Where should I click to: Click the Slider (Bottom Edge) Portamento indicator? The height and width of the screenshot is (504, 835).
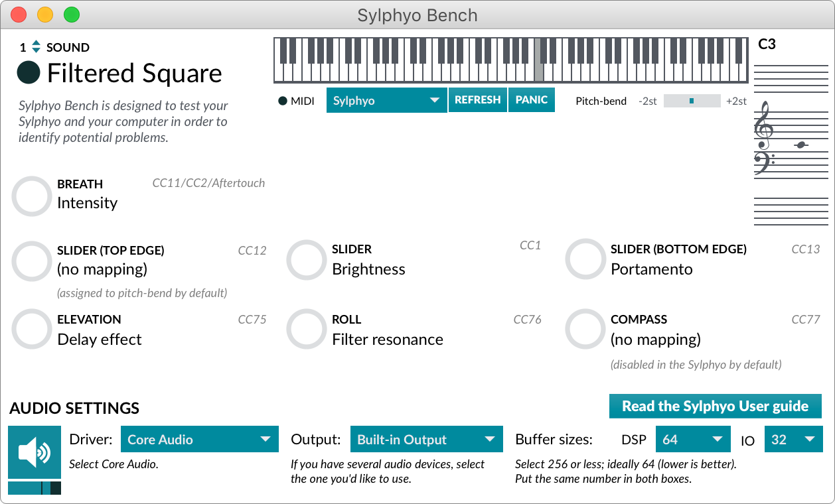[x=585, y=260]
